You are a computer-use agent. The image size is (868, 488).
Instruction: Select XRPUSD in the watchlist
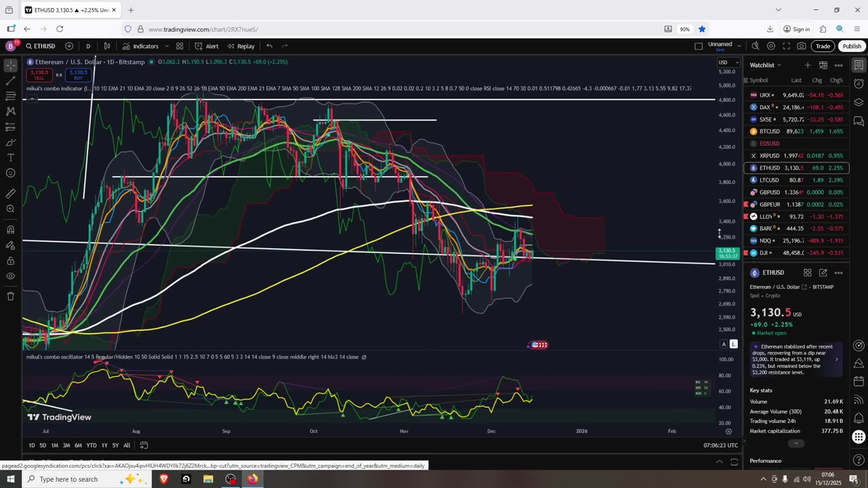796,156
